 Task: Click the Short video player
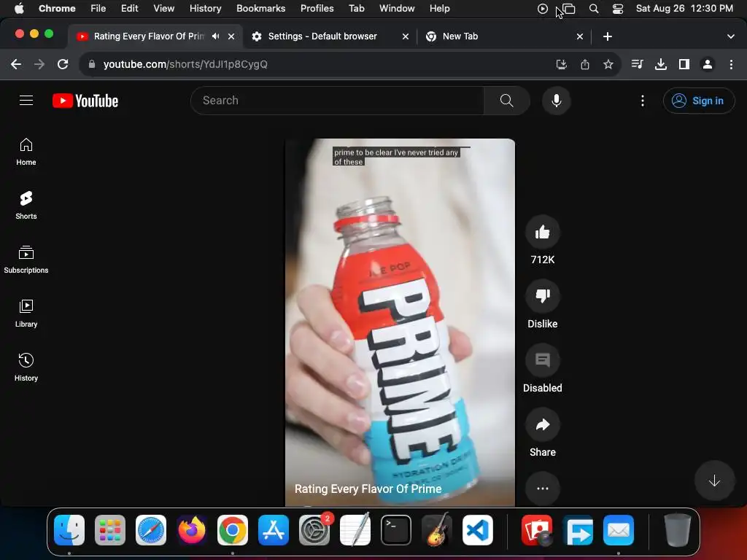click(x=400, y=322)
